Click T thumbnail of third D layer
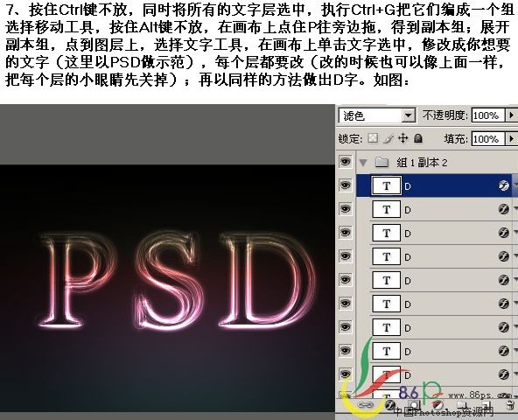Screen dimensions: 518x420 [x=387, y=233]
